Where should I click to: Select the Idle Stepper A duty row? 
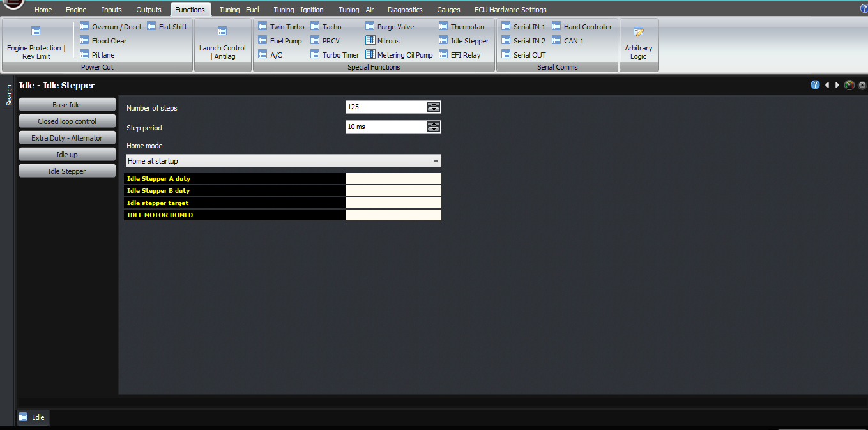(282, 179)
